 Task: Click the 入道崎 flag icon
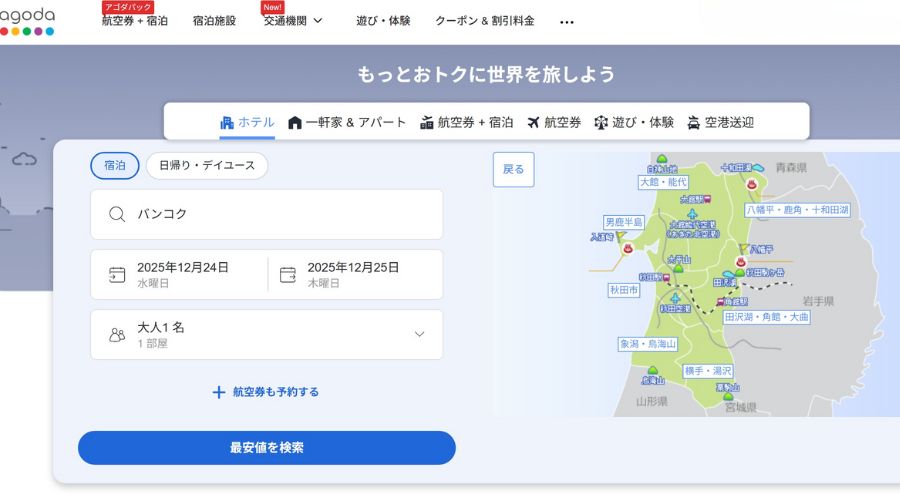(x=620, y=237)
